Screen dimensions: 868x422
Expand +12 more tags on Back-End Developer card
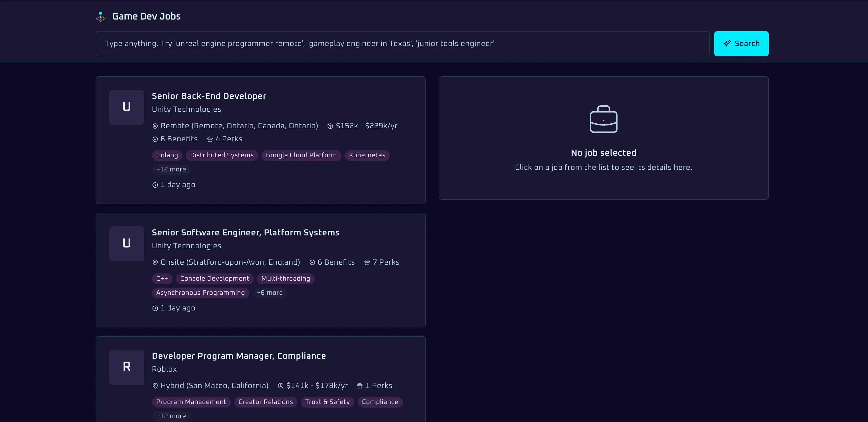171,169
